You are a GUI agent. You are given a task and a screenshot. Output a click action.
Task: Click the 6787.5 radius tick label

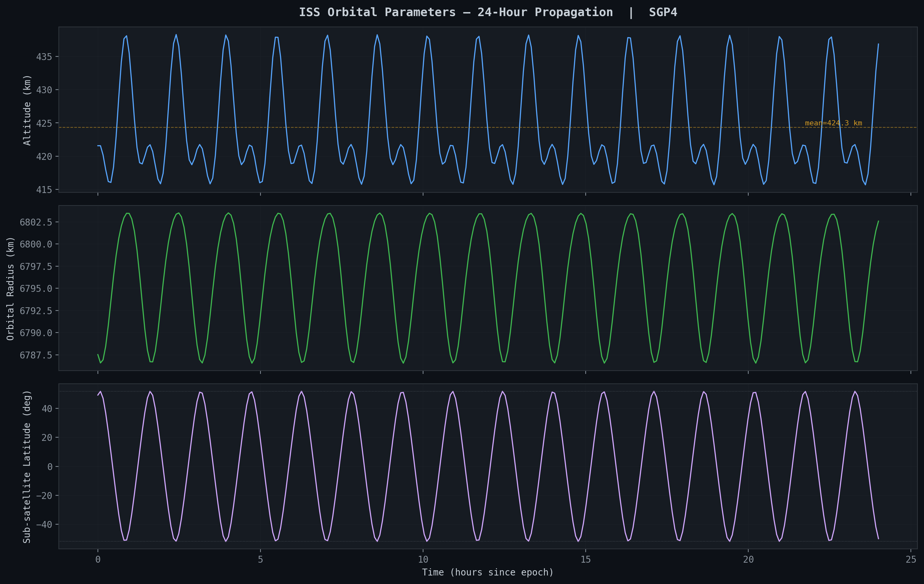pos(36,356)
